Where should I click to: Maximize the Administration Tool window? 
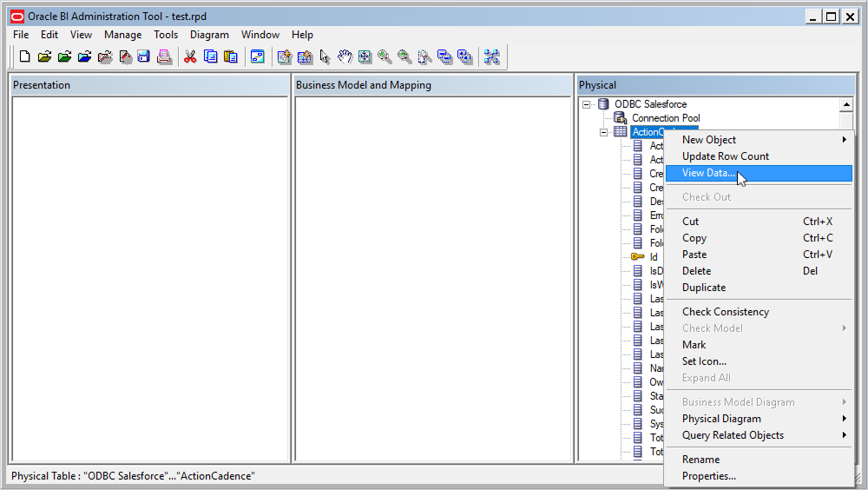click(x=831, y=17)
